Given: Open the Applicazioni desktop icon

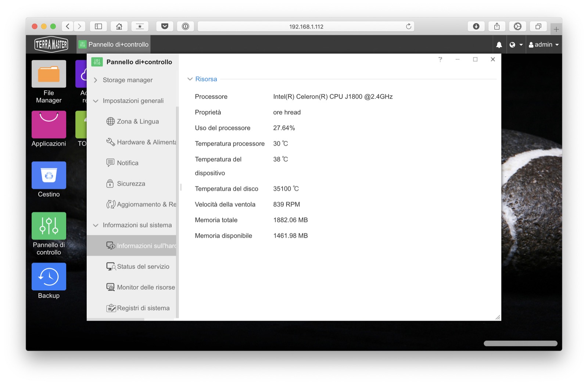Looking at the screenshot, I should click(x=49, y=129).
